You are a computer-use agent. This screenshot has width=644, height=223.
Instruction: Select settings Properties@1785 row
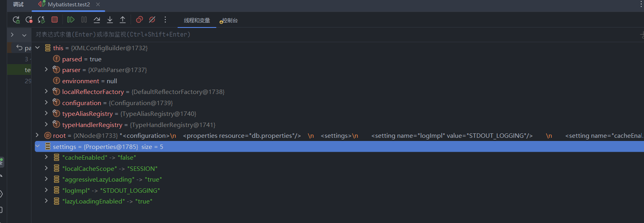[339, 147]
